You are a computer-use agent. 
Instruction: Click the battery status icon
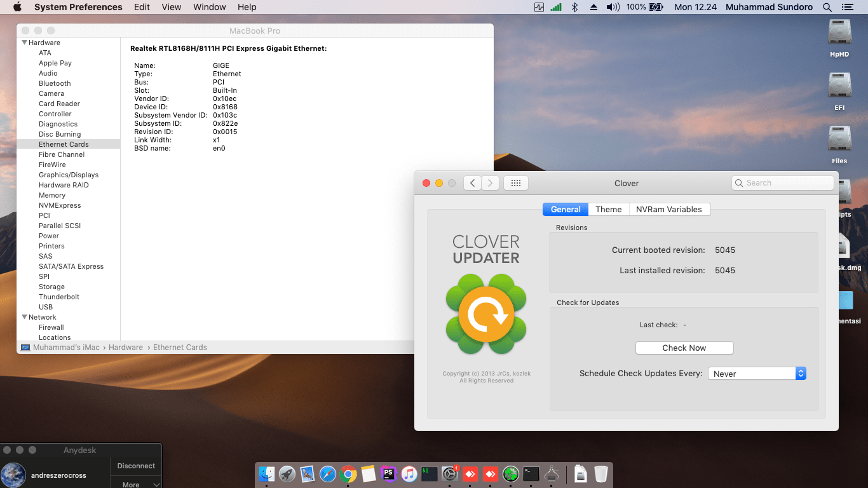tap(656, 7)
